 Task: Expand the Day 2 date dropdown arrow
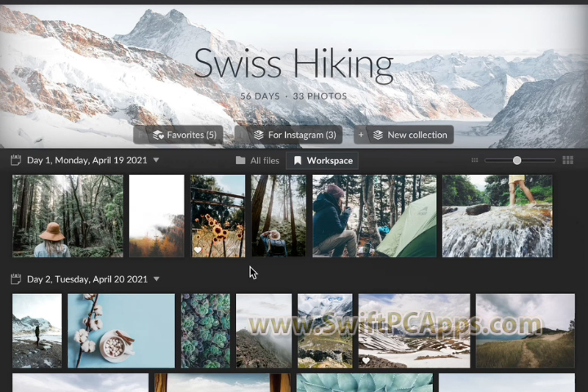point(156,279)
